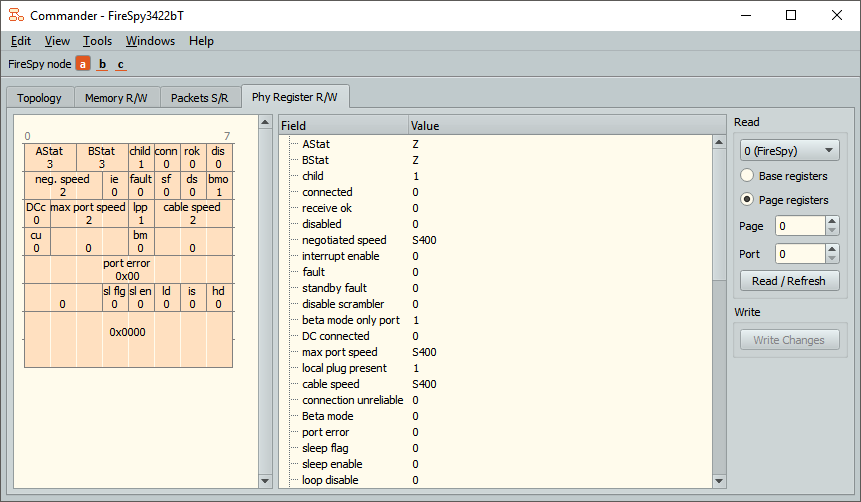This screenshot has width=861, height=502.
Task: Open the View menu
Action: pos(57,41)
